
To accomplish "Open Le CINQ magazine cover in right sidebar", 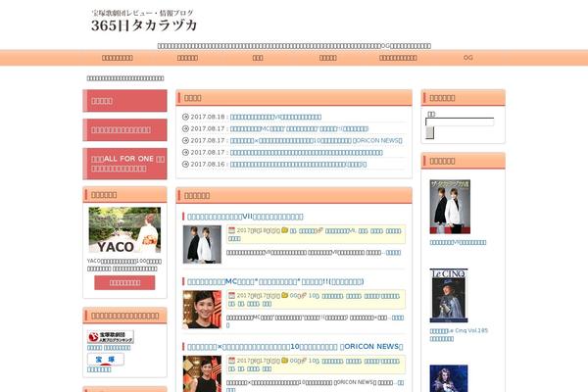I will 449,295.
